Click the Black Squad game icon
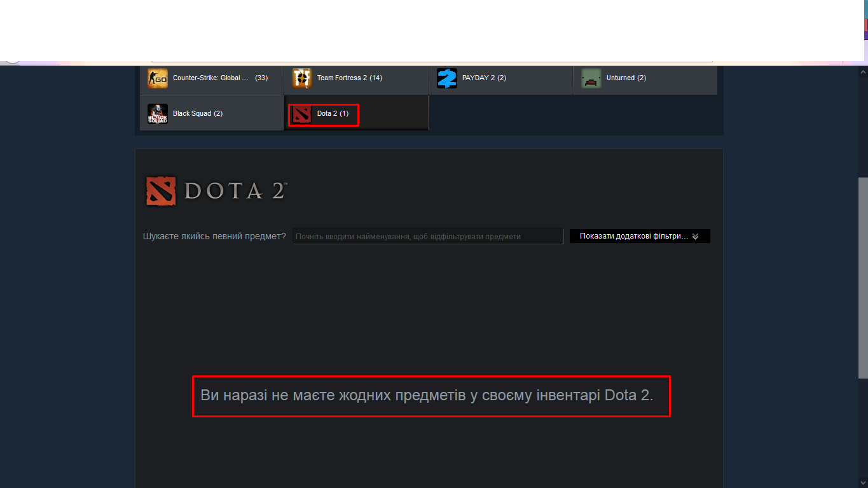This screenshot has height=488, width=868. [x=158, y=114]
